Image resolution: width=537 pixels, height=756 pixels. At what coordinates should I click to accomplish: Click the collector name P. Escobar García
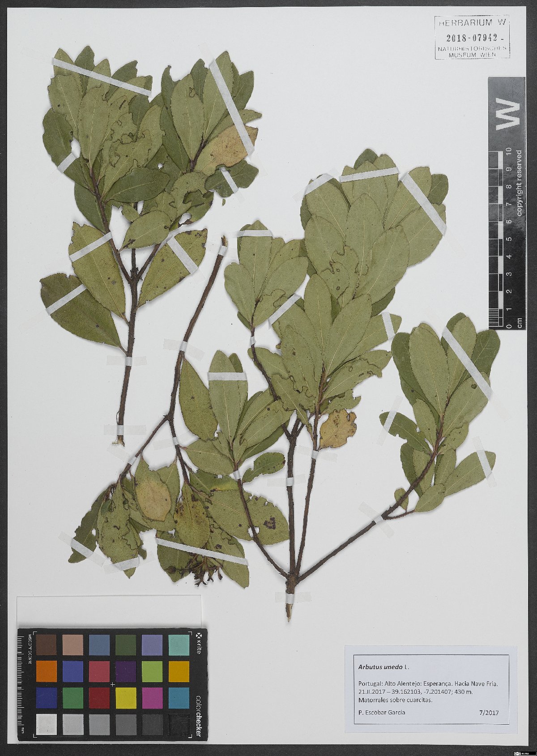click(x=382, y=712)
